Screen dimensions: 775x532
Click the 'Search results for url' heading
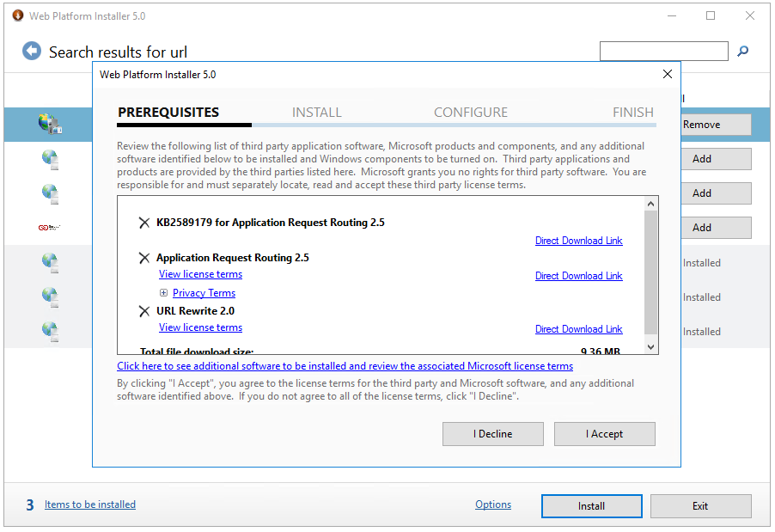pos(118,52)
